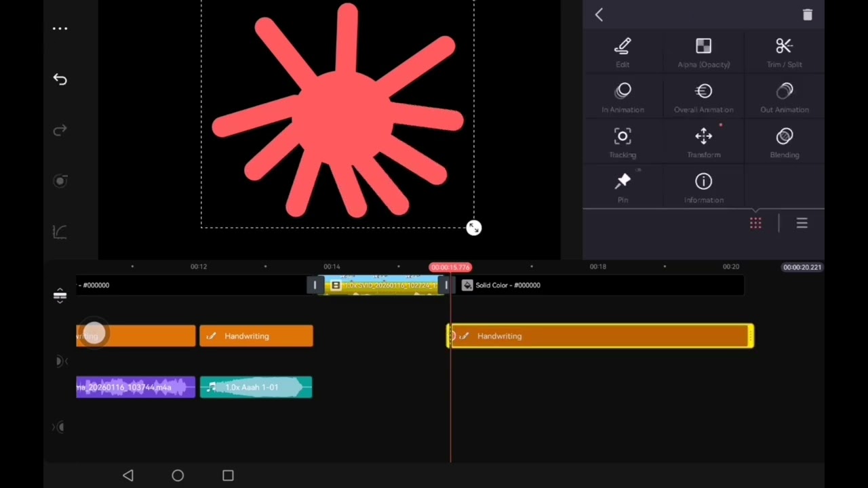
Task: Undo the last action
Action: [x=60, y=79]
